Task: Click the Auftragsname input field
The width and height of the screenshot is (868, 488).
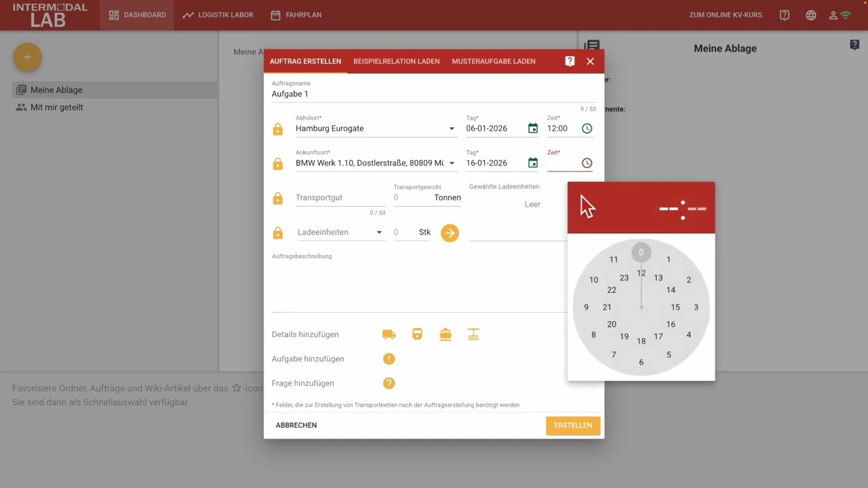Action: (434, 94)
